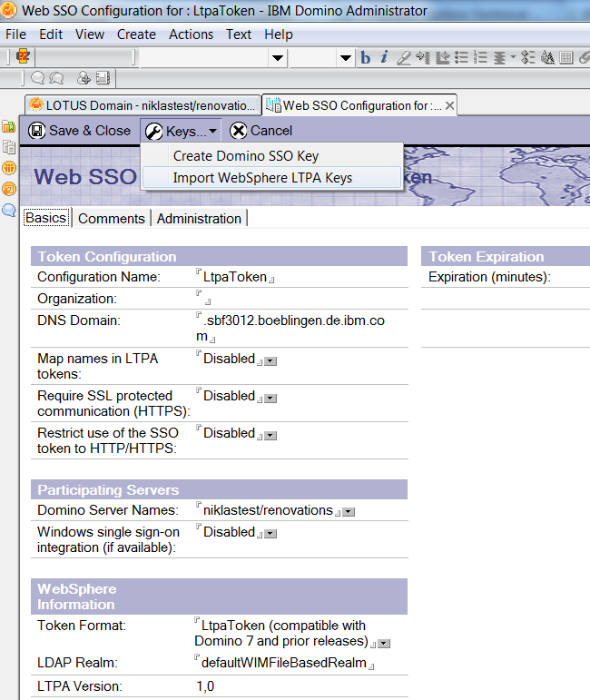This screenshot has height=700, width=590.
Task: Click the single speech bubble icon
Action: [x=38, y=78]
